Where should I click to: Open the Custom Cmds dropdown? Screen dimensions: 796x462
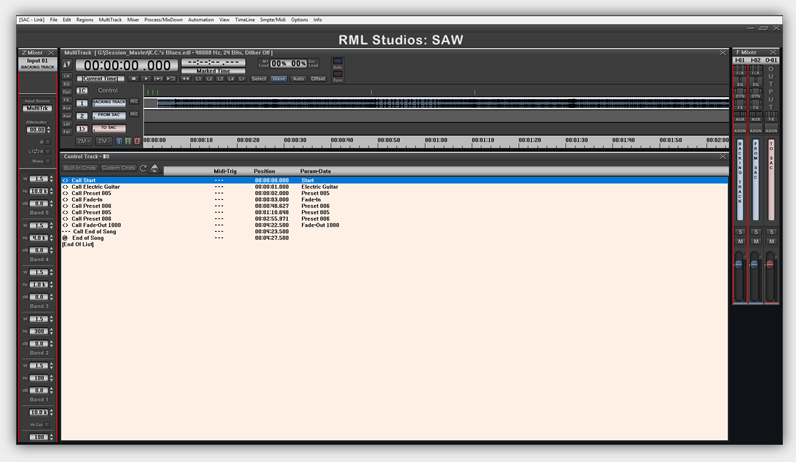pyautogui.click(x=118, y=168)
